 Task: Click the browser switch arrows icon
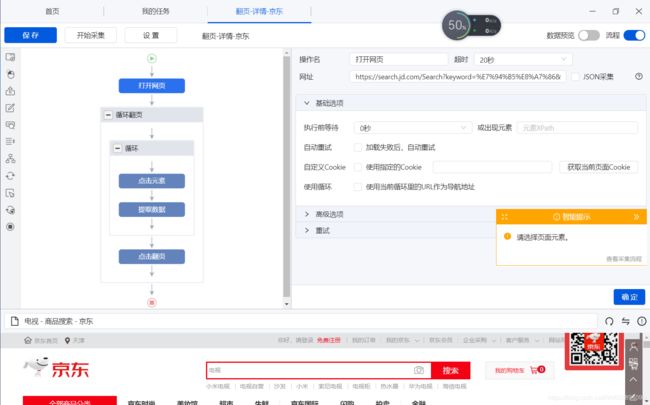(626, 321)
